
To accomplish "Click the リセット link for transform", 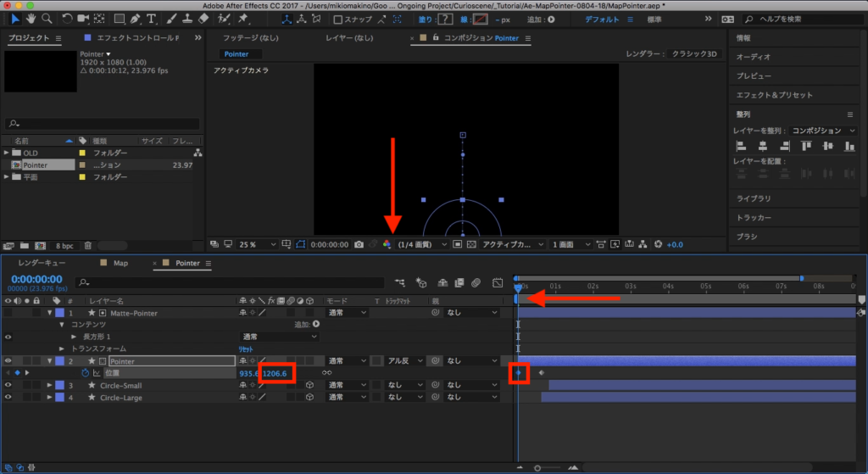I will point(246,349).
